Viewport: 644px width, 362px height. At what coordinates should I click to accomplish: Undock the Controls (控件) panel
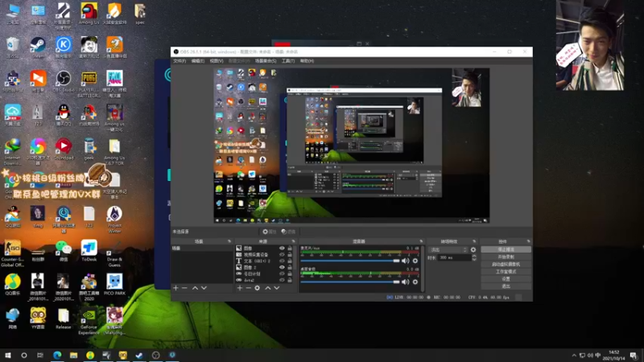point(528,241)
